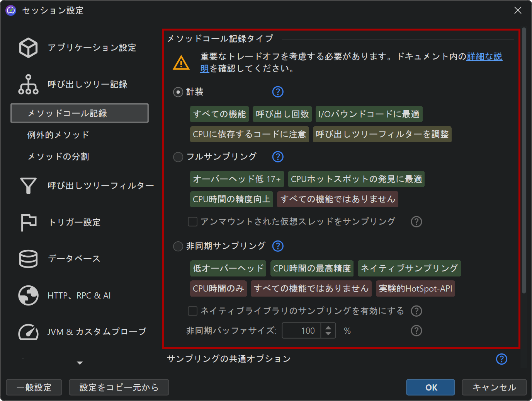Click help icon next to 計装
This screenshot has height=401, width=532.
point(278,92)
